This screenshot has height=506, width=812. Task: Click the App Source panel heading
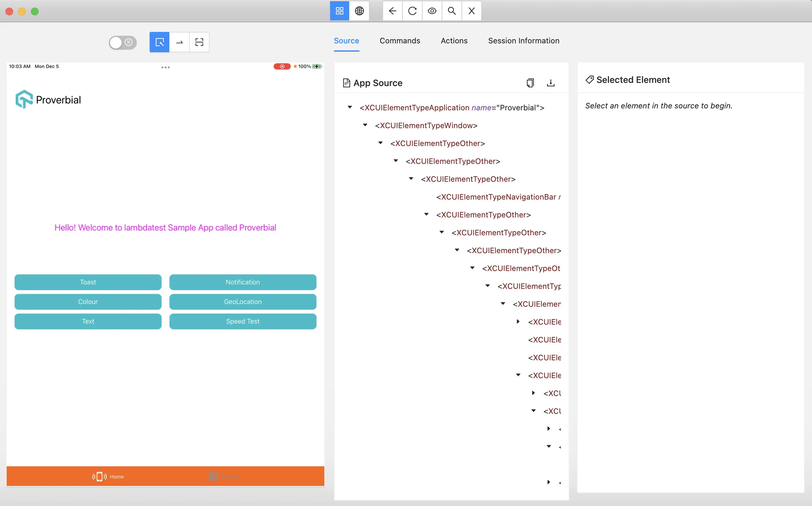click(378, 83)
